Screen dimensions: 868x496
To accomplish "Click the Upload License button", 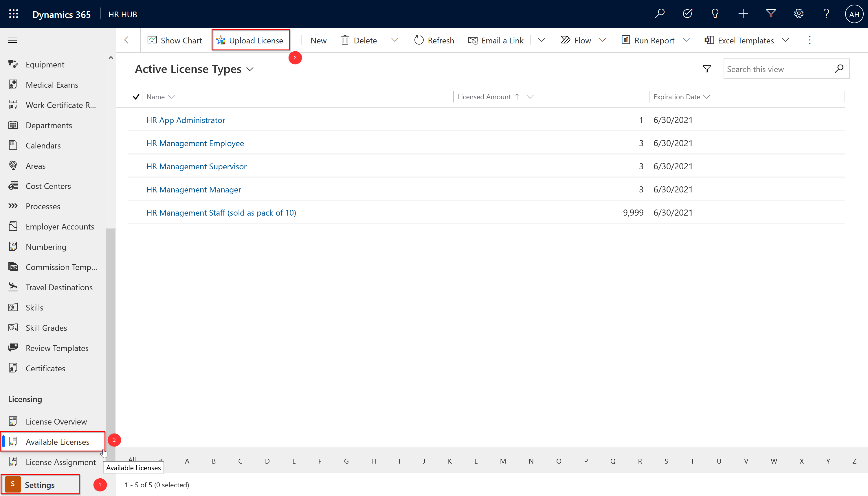I will tap(250, 41).
